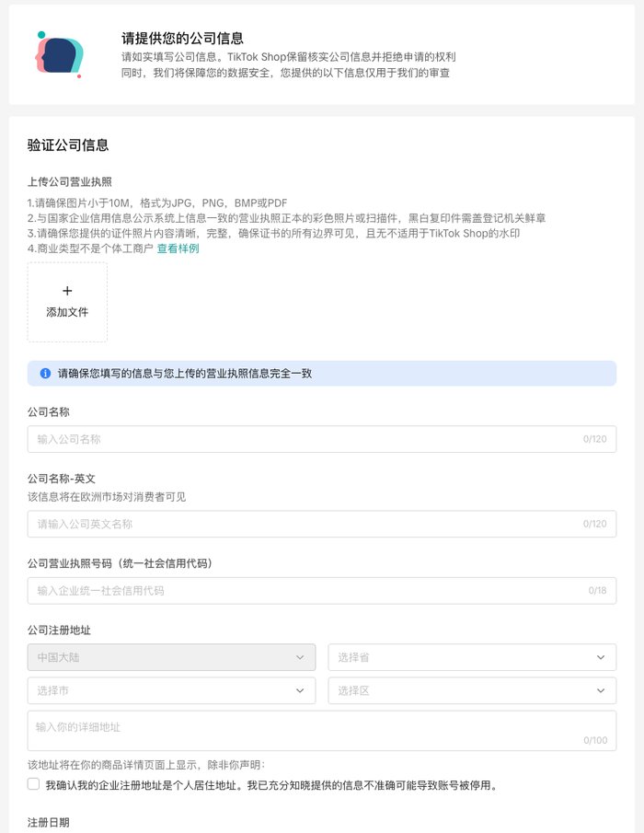This screenshot has width=644, height=833.
Task: Click the 公司营业执照号码 label text
Action: tap(120, 563)
